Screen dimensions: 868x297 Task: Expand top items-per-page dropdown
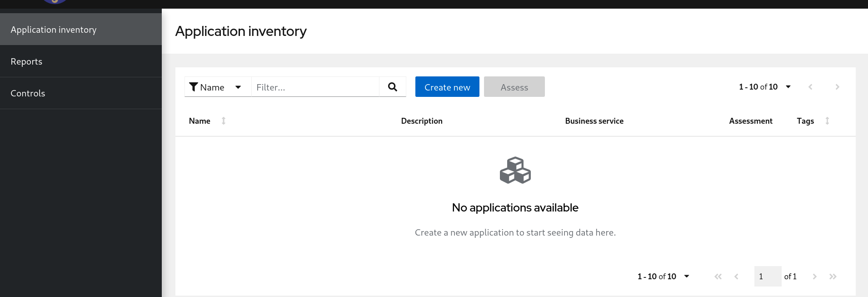(x=788, y=87)
